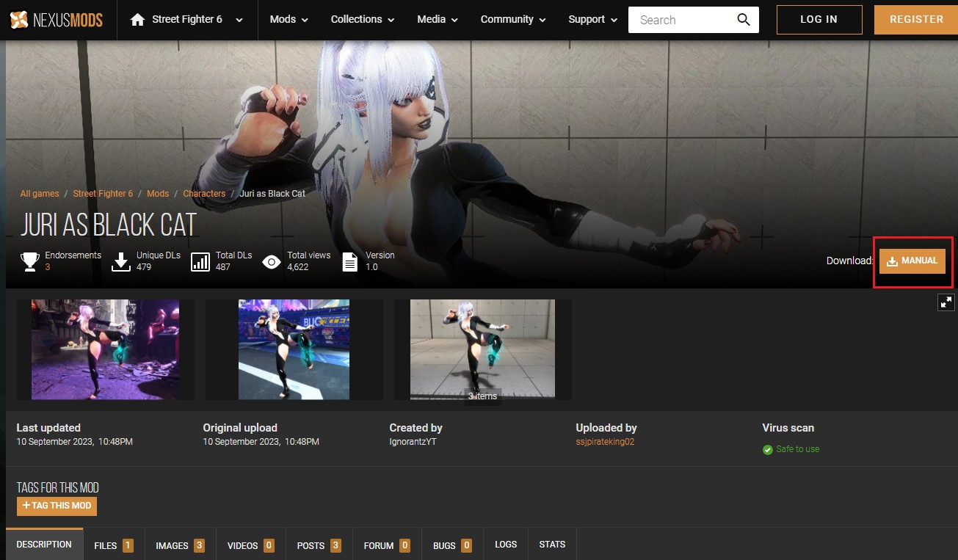Click the Manual download button
The width and height of the screenshot is (958, 560).
click(912, 261)
